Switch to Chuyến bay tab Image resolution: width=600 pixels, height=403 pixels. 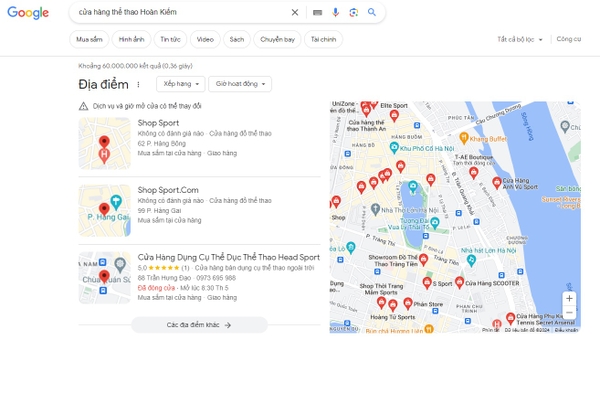pos(277,39)
